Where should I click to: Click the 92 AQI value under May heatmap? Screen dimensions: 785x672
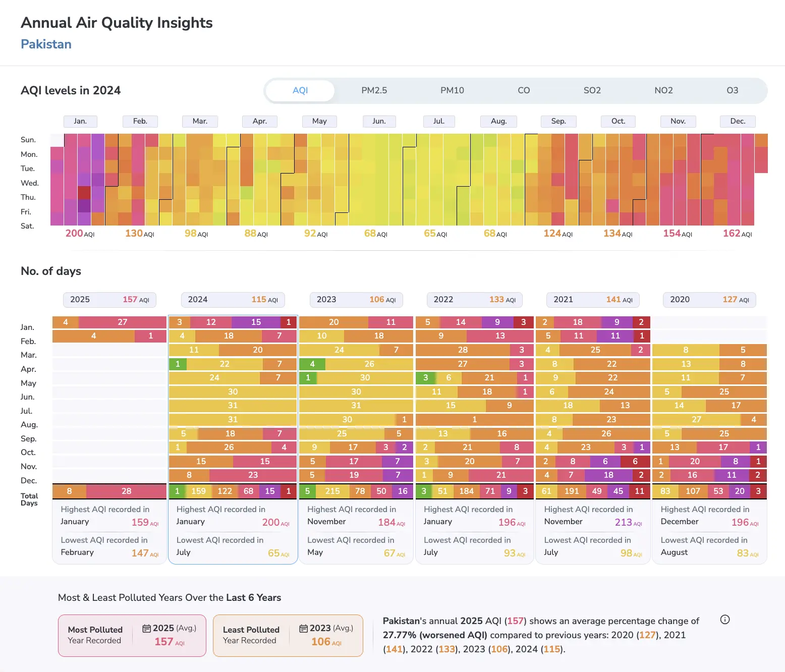click(x=316, y=234)
